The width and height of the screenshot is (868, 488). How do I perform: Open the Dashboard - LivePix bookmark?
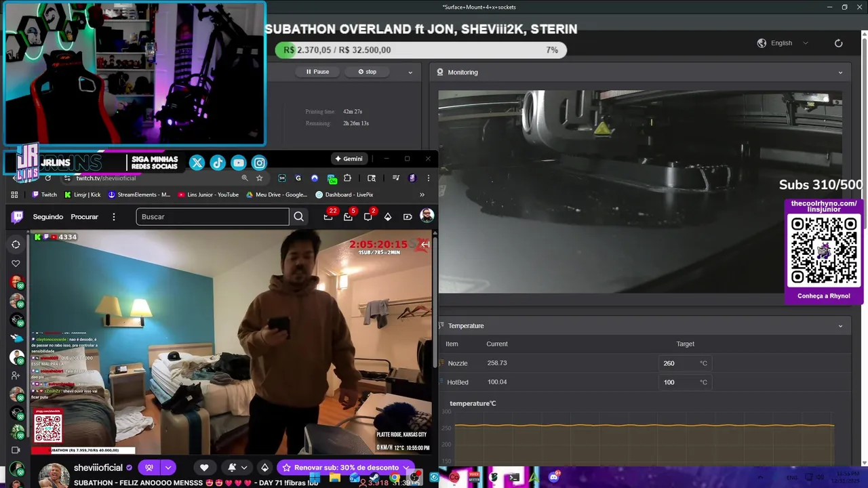pos(344,195)
